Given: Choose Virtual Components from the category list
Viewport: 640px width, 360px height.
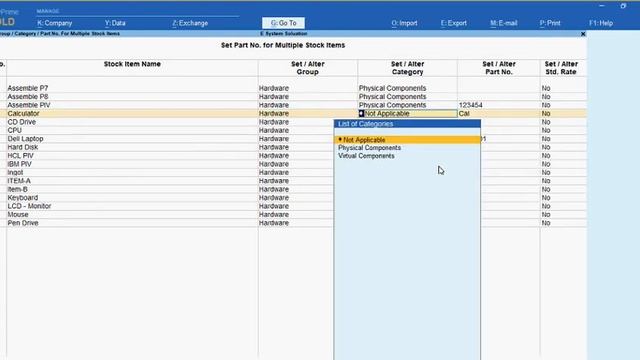Looking at the screenshot, I should (x=366, y=156).
